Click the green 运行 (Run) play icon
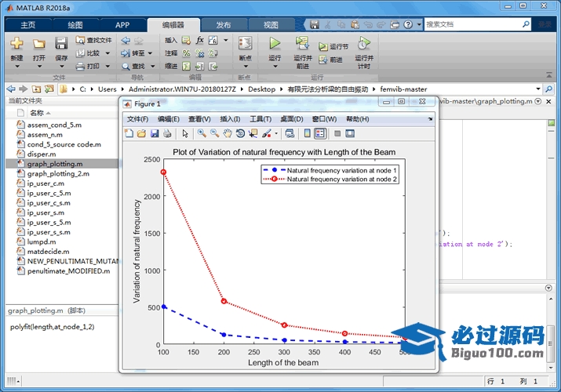The height and width of the screenshot is (392, 561). coord(275,43)
